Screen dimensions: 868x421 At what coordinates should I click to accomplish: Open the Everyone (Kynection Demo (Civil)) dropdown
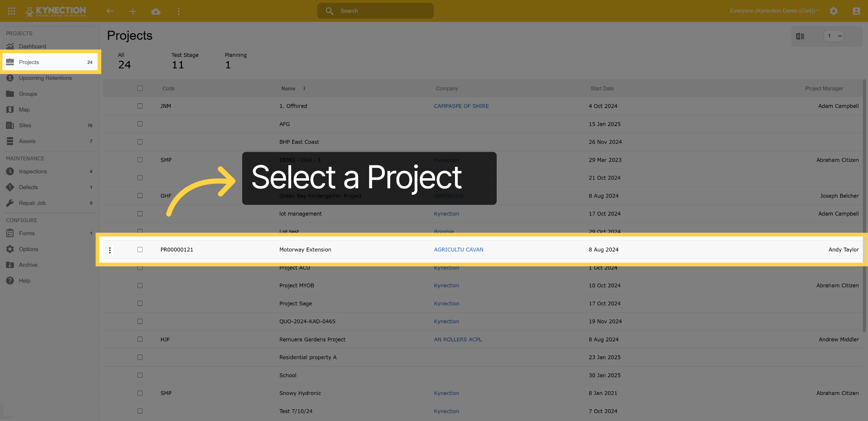tap(774, 11)
